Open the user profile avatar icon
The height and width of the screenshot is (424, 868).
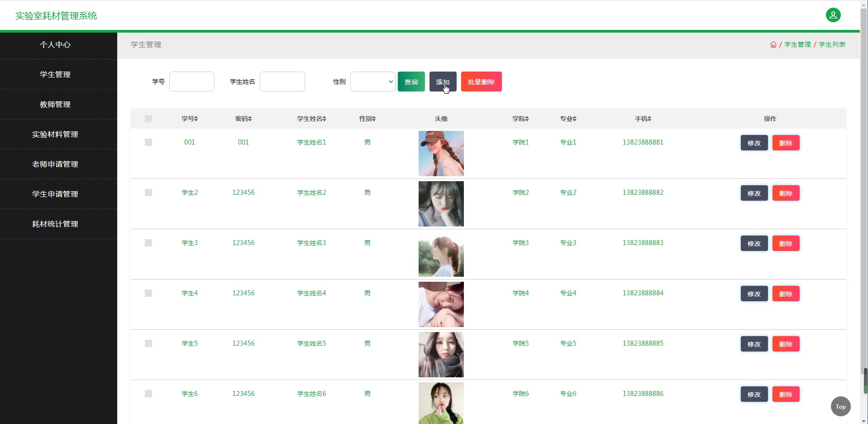tap(833, 15)
